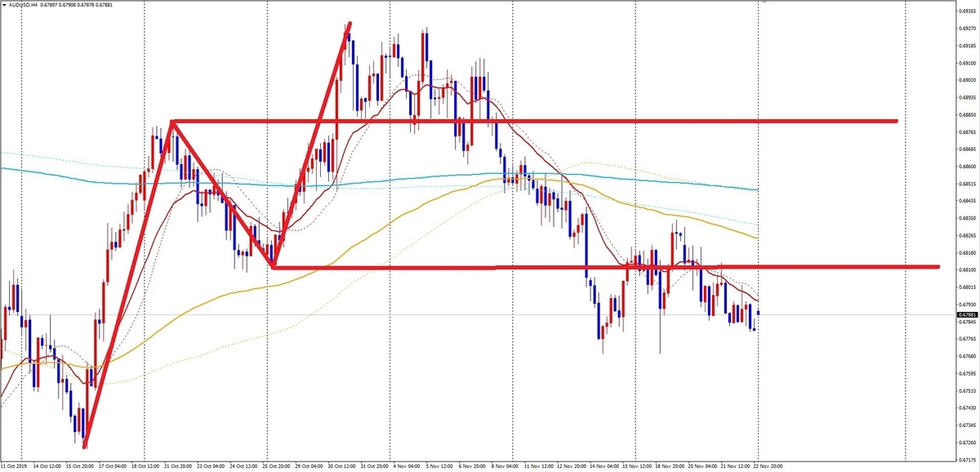
Task: Click the 22 Nov 20:00 time label
Action: click(x=769, y=466)
